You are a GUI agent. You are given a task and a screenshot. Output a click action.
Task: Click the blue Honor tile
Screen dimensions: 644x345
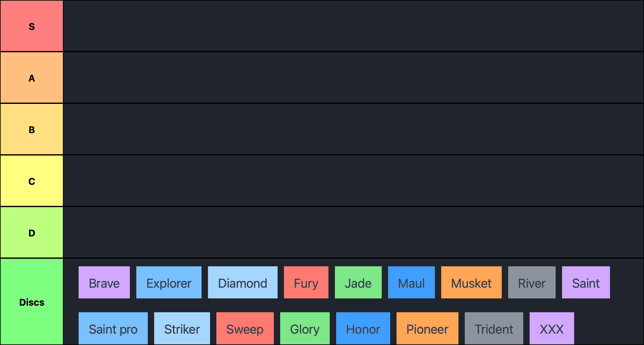(363, 328)
